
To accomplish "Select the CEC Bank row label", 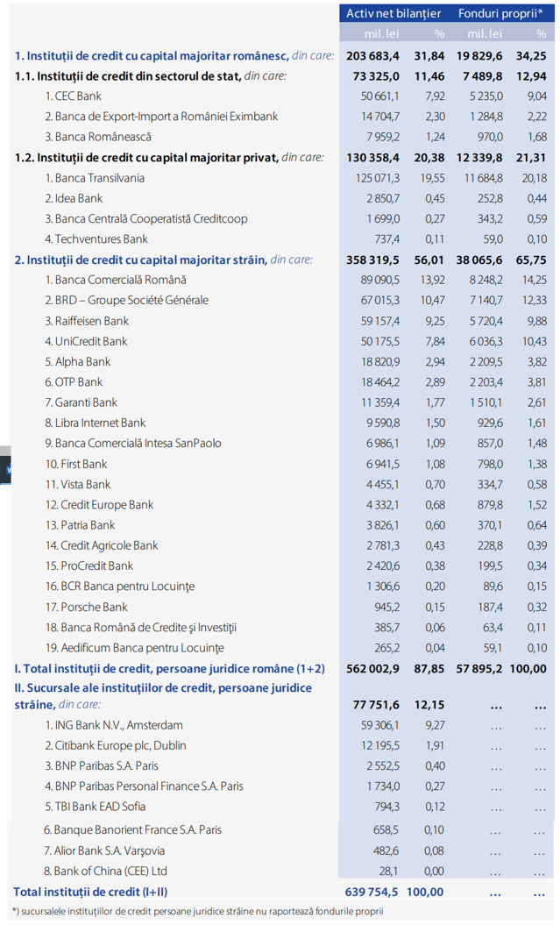I will (73, 96).
